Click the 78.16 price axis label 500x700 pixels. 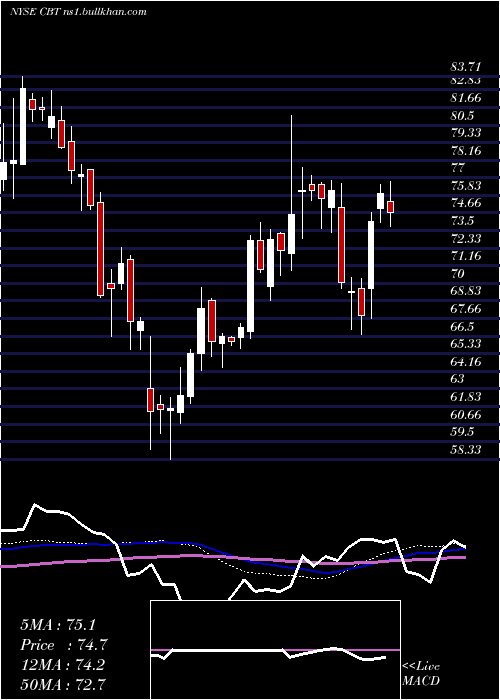point(466,150)
